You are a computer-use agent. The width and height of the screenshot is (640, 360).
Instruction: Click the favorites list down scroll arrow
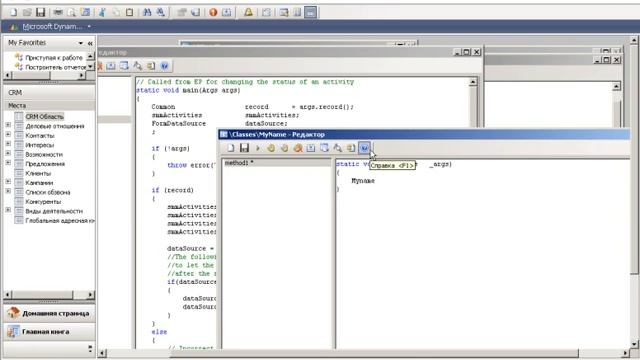click(x=91, y=67)
